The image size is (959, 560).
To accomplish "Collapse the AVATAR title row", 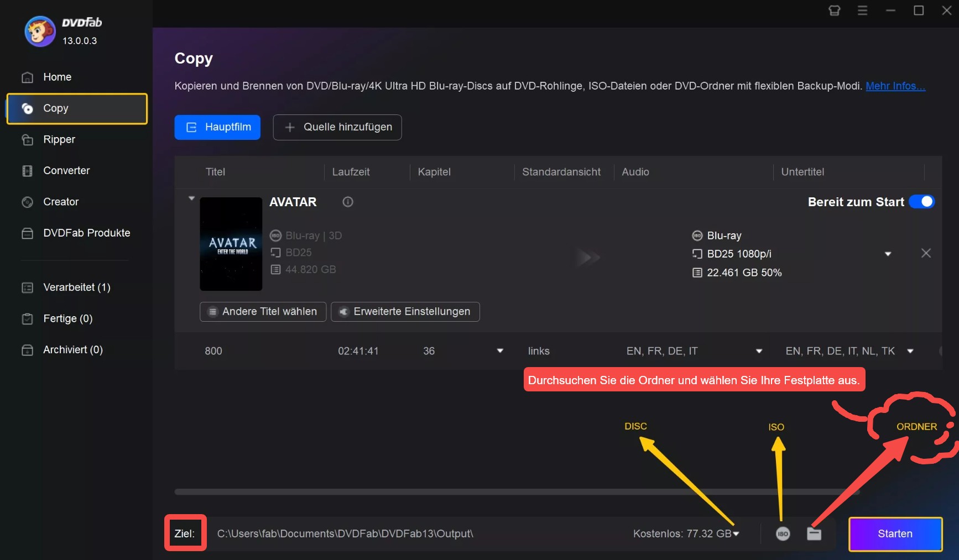I will point(191,198).
